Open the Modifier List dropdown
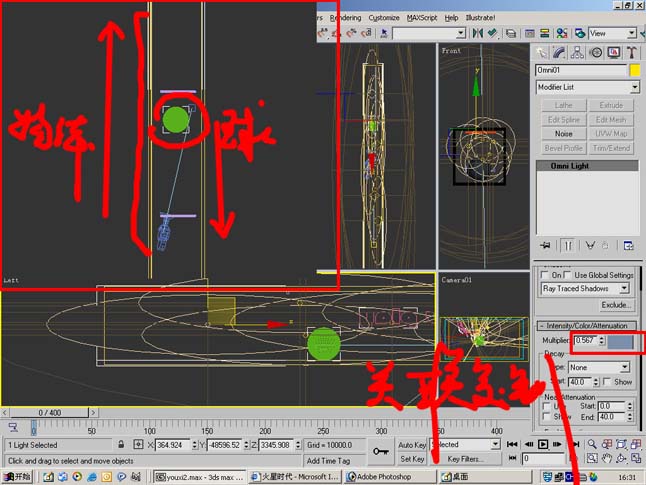646x485 pixels. 587,87
